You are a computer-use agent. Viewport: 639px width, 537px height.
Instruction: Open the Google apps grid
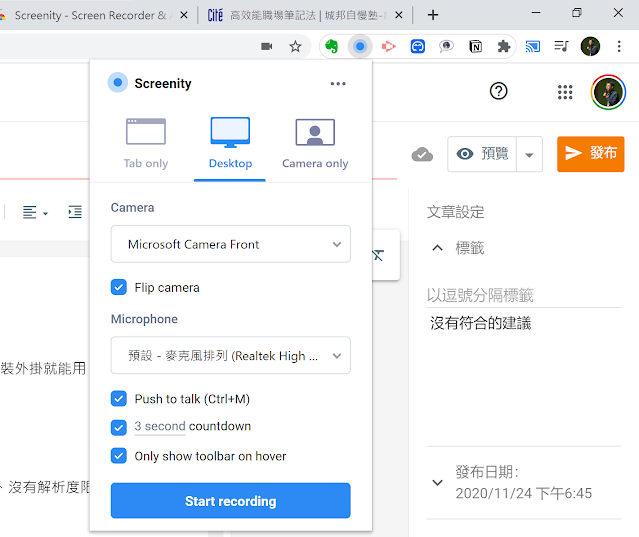[565, 92]
